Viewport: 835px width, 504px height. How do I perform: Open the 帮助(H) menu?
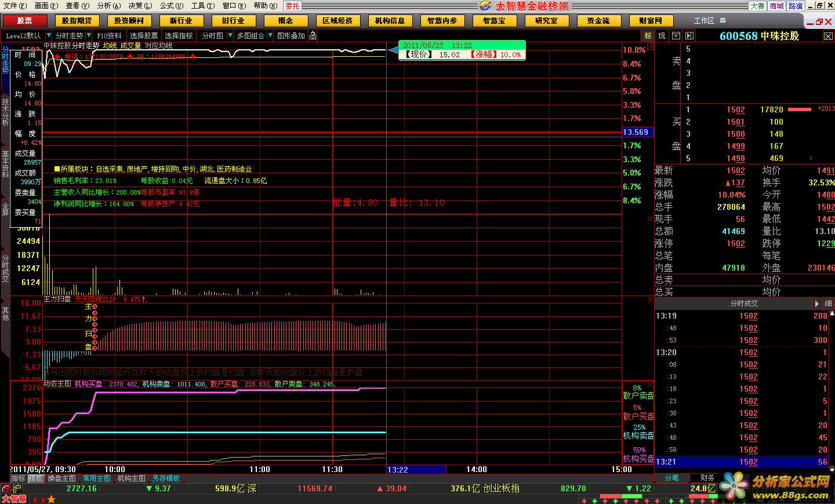pos(266,6)
